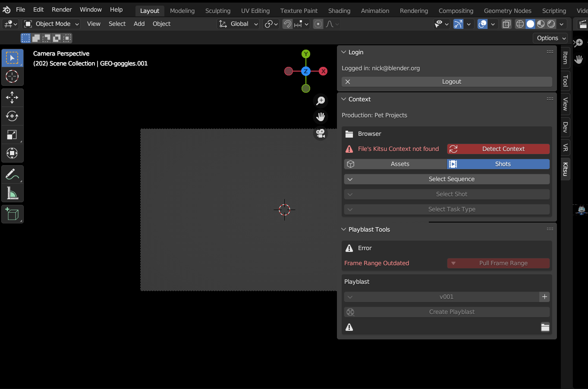Set selection mode to invert
Viewport: 588px width, 389px height.
coord(57,38)
